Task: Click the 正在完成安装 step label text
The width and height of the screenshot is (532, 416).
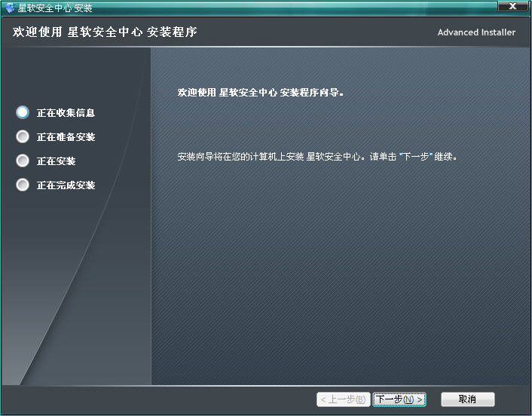Action: click(66, 185)
